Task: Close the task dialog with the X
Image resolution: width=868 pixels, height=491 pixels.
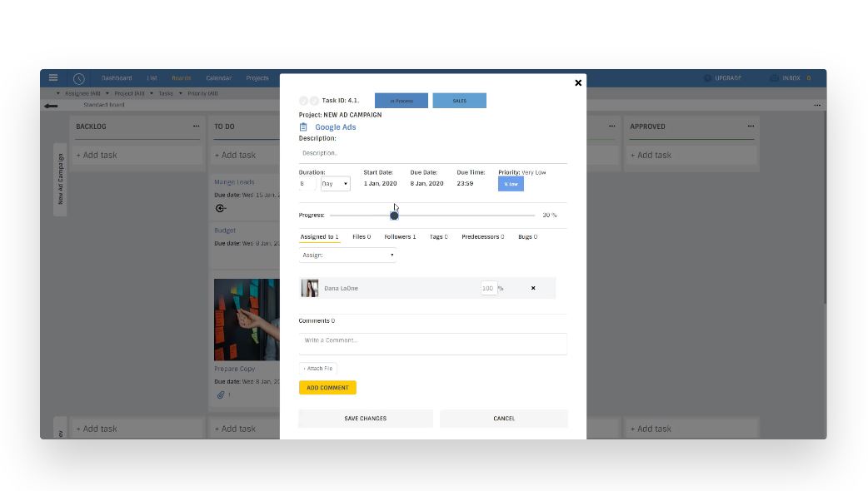Action: tap(578, 83)
